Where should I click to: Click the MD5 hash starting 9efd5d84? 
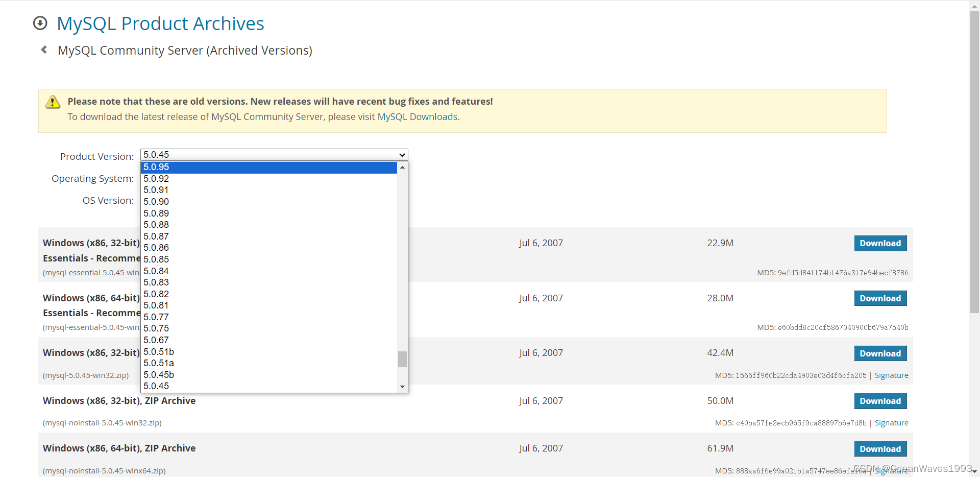point(843,273)
